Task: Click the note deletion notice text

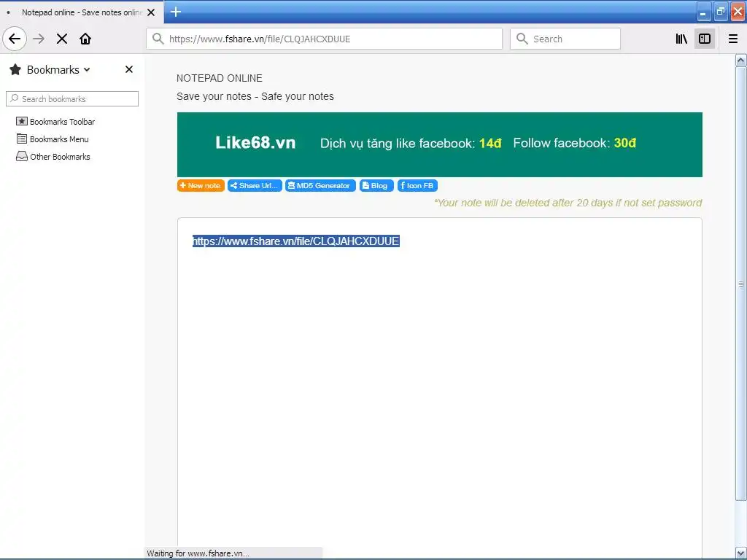Action: point(568,203)
